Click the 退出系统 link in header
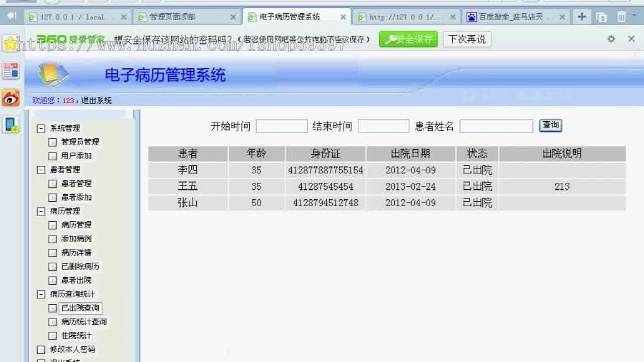 pos(96,100)
